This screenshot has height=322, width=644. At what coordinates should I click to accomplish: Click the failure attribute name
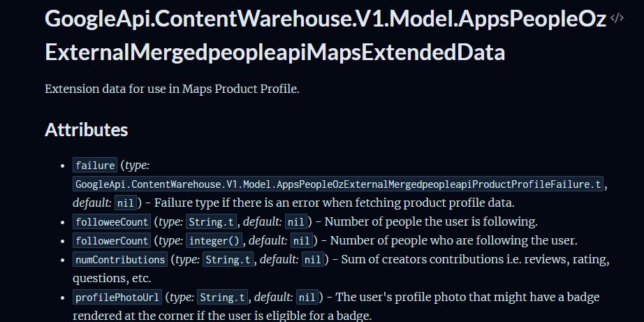point(94,166)
